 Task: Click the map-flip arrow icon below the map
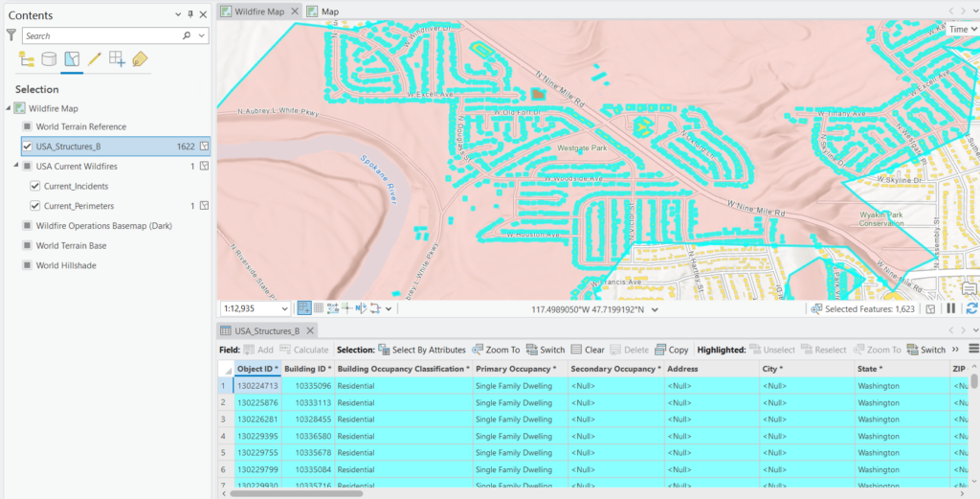point(361,308)
